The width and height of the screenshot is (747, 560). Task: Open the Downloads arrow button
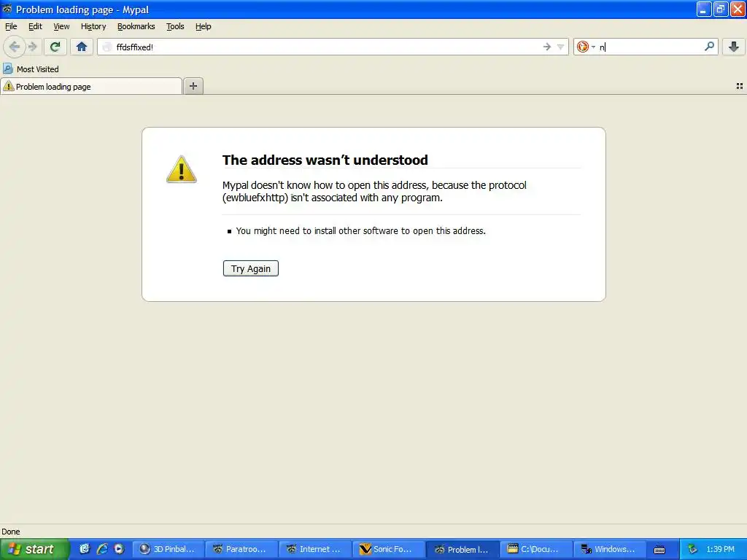point(734,47)
